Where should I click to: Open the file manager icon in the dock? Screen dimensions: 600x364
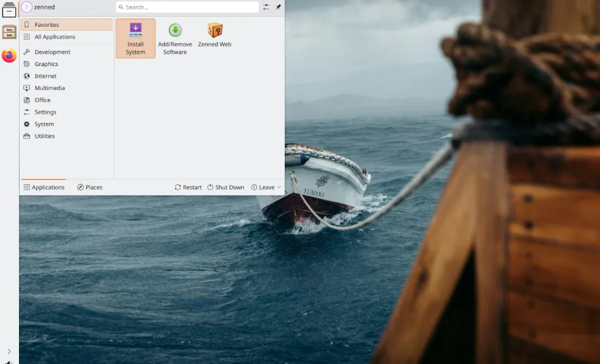9,32
